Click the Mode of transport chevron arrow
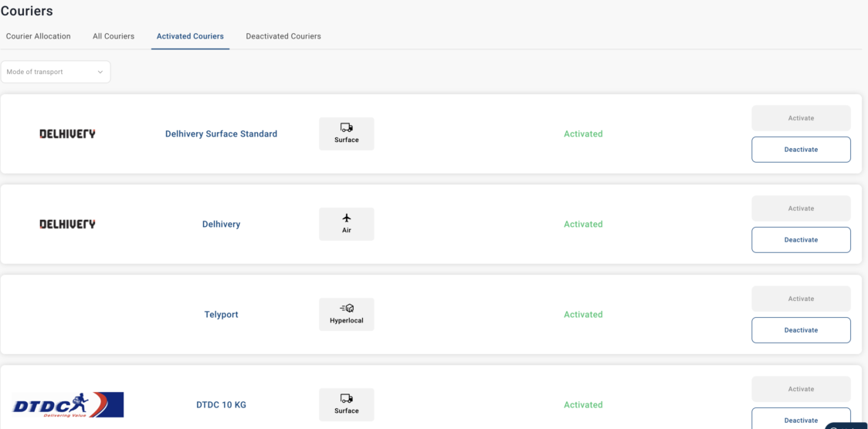Viewport: 868px width, 429px height. pos(100,72)
